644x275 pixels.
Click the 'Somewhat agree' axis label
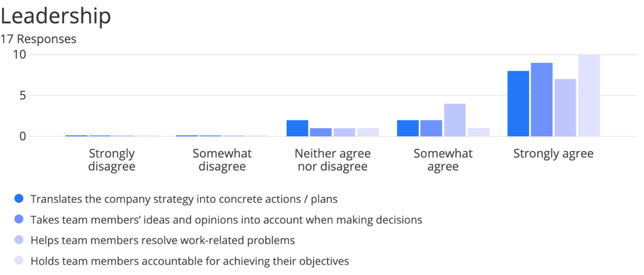tap(443, 160)
